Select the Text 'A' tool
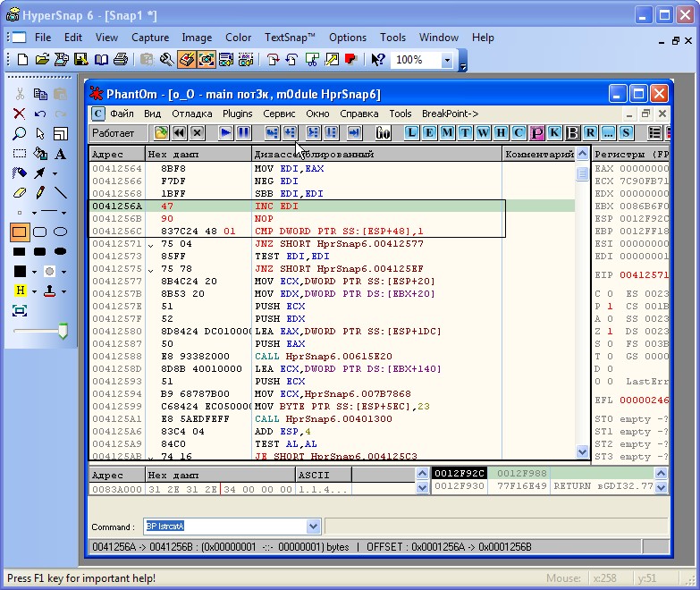The width and height of the screenshot is (700, 590). (60, 154)
